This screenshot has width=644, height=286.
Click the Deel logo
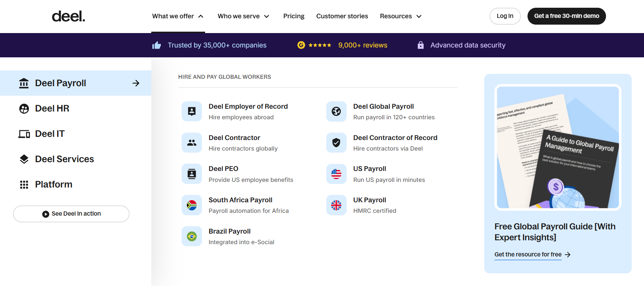pyautogui.click(x=68, y=16)
